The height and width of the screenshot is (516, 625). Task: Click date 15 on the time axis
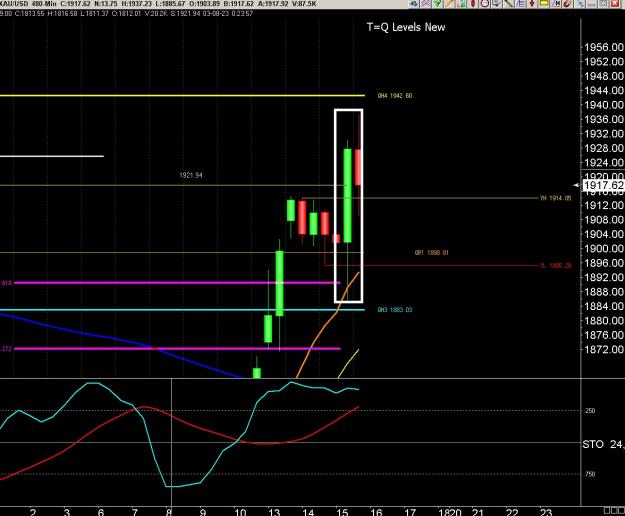(x=342, y=512)
